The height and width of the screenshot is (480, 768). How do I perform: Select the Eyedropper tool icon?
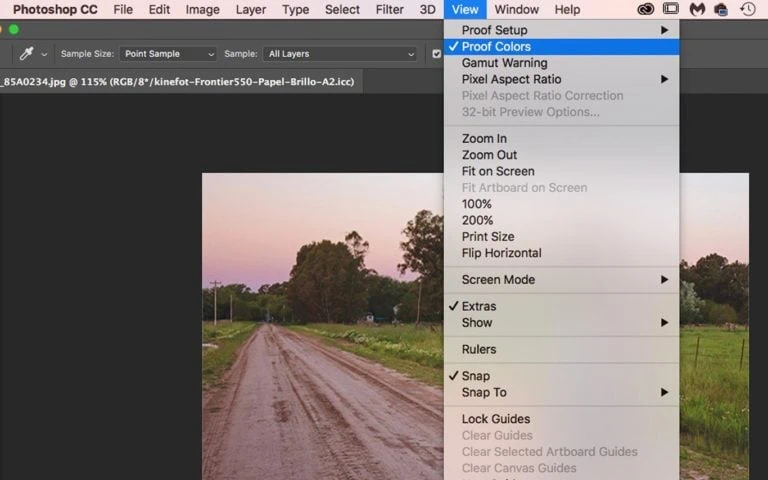click(x=25, y=54)
